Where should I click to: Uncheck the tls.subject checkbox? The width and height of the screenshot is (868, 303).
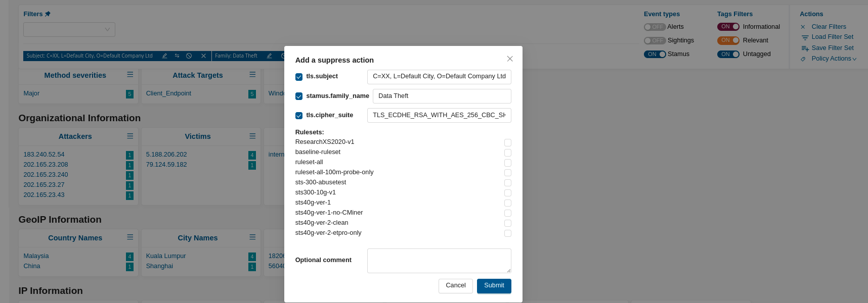(299, 77)
